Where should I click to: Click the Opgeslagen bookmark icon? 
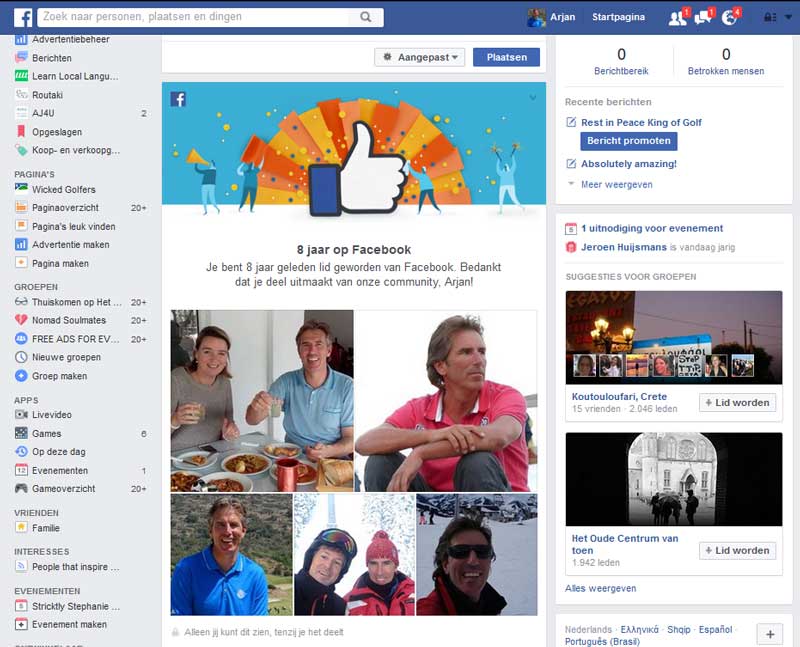point(21,132)
